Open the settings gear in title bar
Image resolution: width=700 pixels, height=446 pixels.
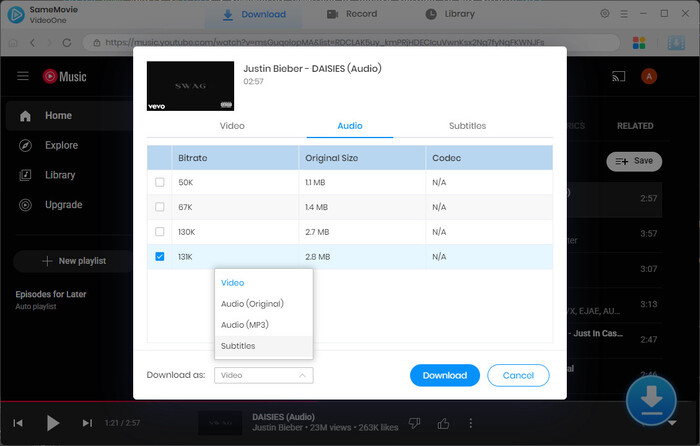(x=604, y=14)
